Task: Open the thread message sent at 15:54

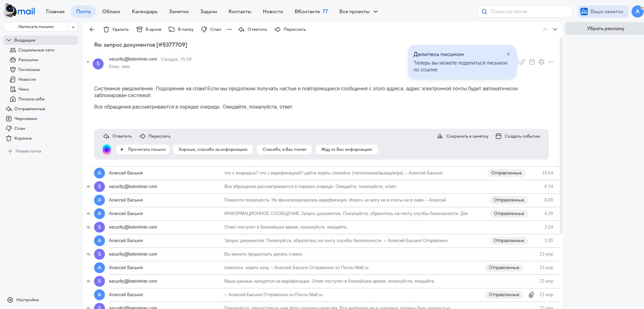Action: [321, 173]
